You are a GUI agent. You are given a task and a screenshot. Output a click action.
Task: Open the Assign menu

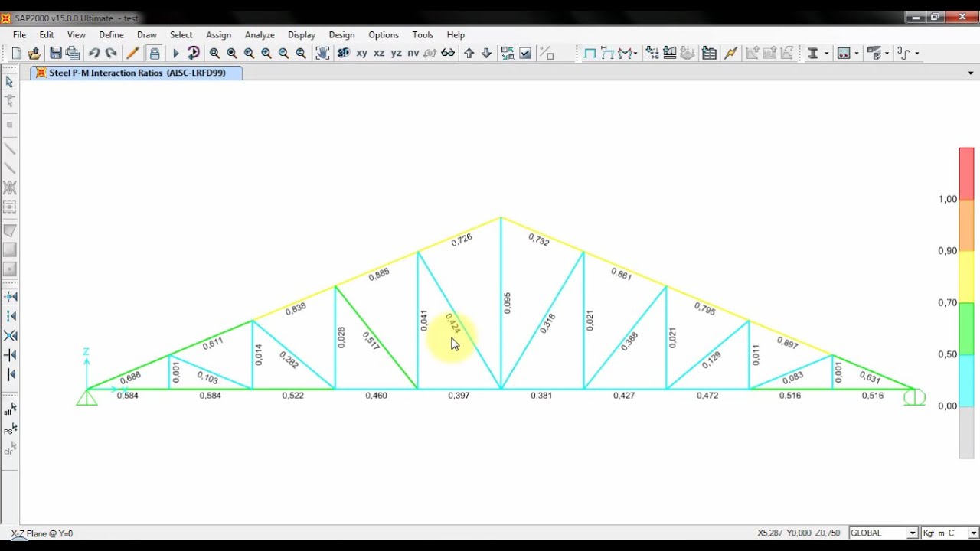[x=218, y=34]
